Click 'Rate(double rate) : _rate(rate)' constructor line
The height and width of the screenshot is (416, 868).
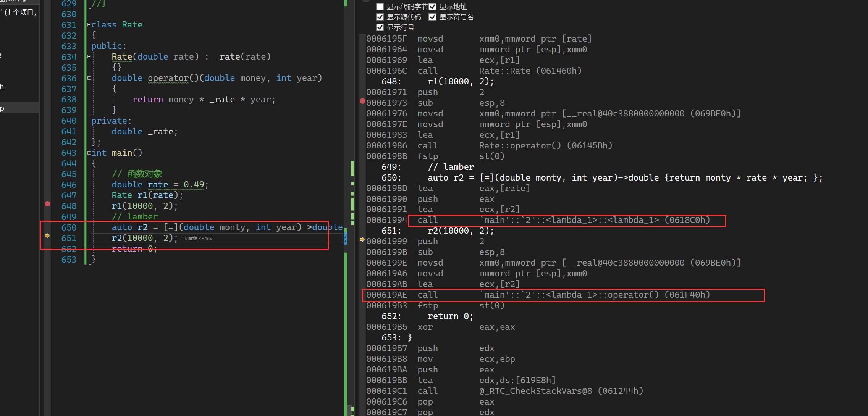coord(191,57)
